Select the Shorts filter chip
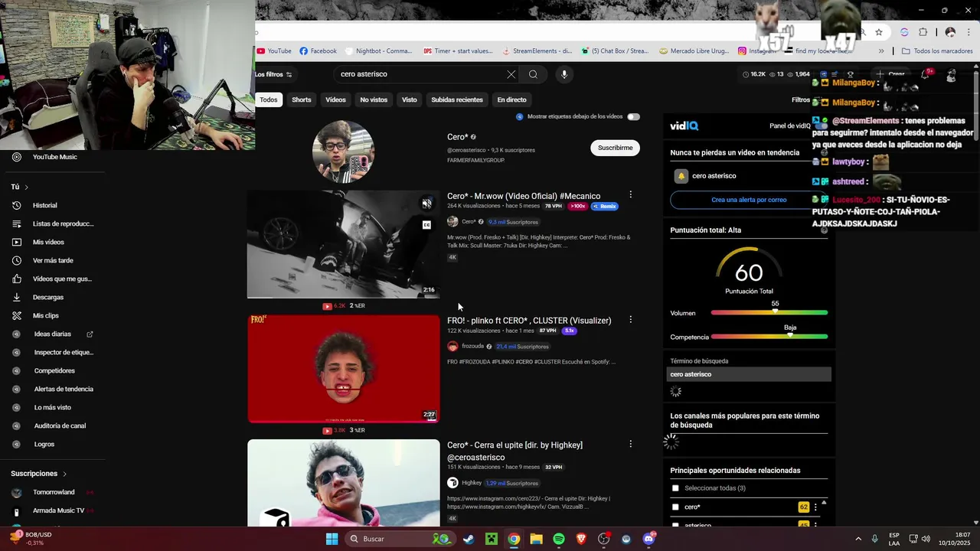 [x=302, y=99]
